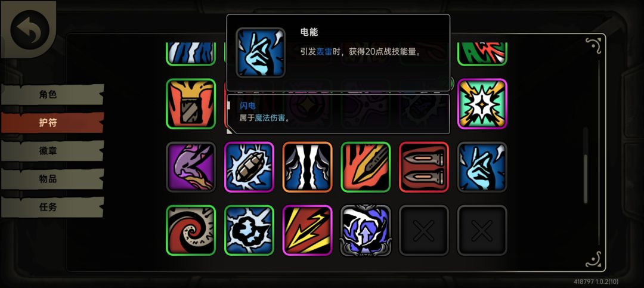The height and width of the screenshot is (288, 644).
Task: Click the back arrow button
Action: [x=30, y=30]
